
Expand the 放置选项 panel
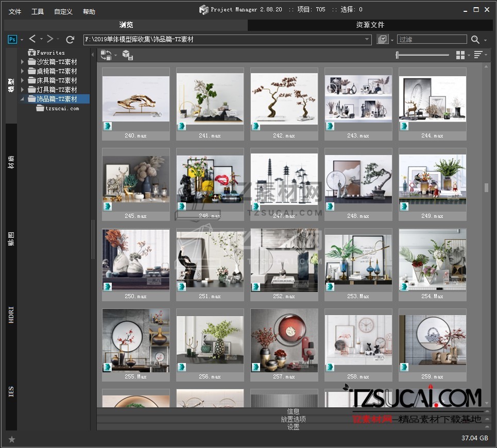point(293,419)
